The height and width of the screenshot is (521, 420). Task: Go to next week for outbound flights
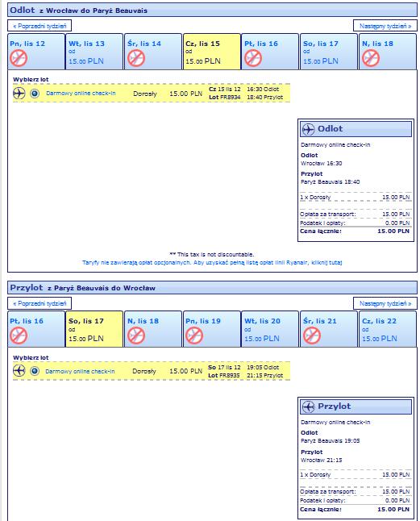(x=385, y=26)
